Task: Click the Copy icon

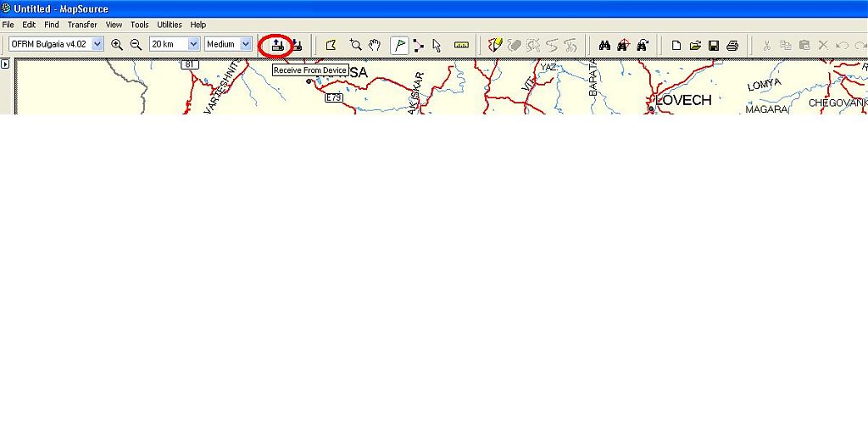Action: 786,46
